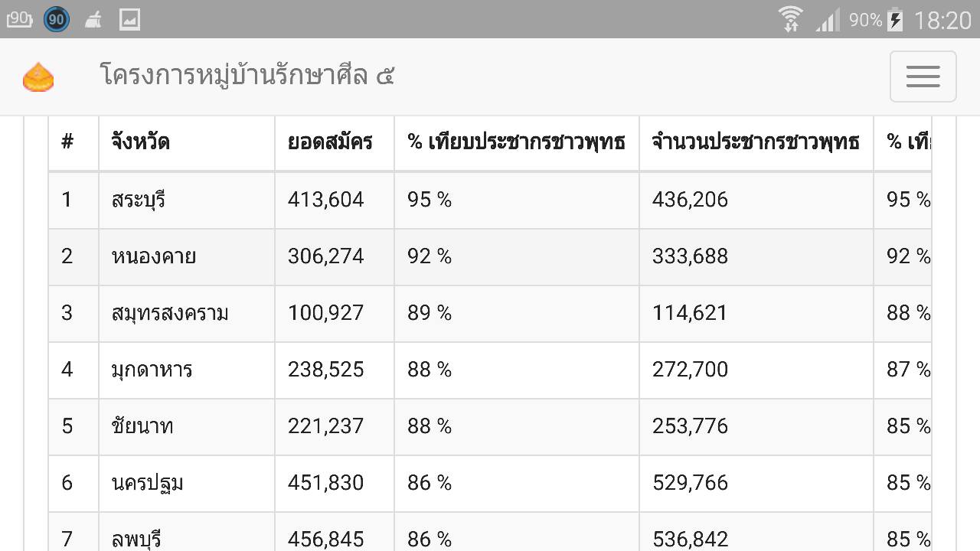Open the โครงการหมู่บ้านรักษาศีล ๕ title link

[x=247, y=76]
